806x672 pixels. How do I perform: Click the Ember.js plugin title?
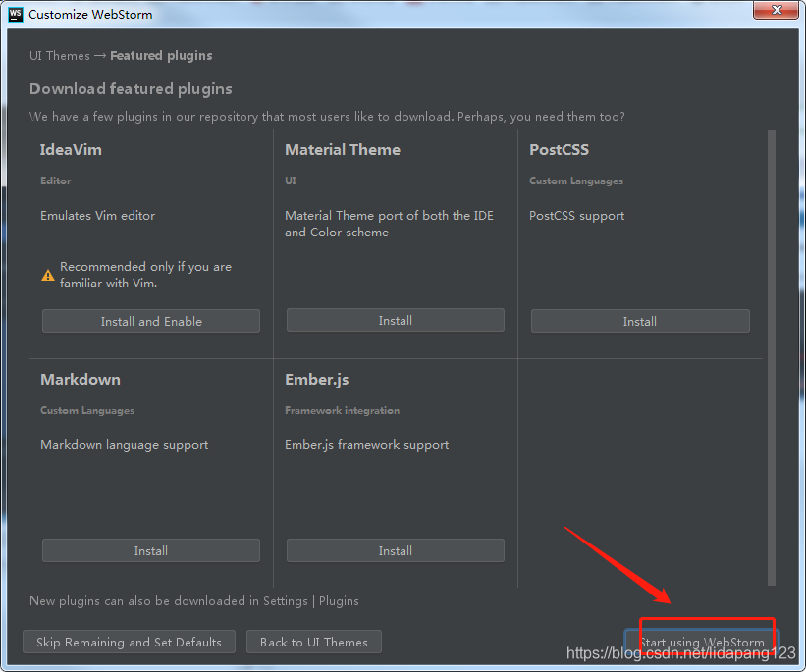pyautogui.click(x=317, y=380)
